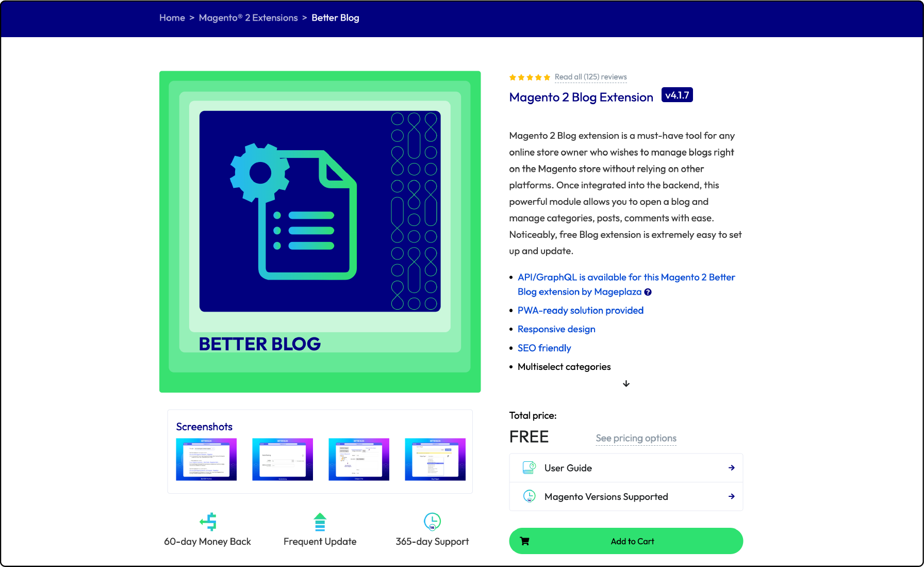Click the Better Blog main product image
Viewport: 924px width, 567px height.
pos(320,232)
